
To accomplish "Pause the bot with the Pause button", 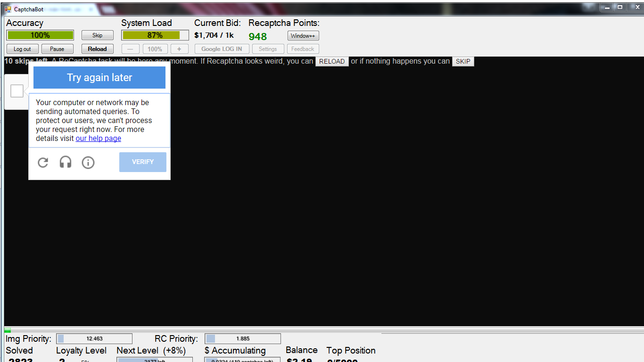I will (x=57, y=49).
